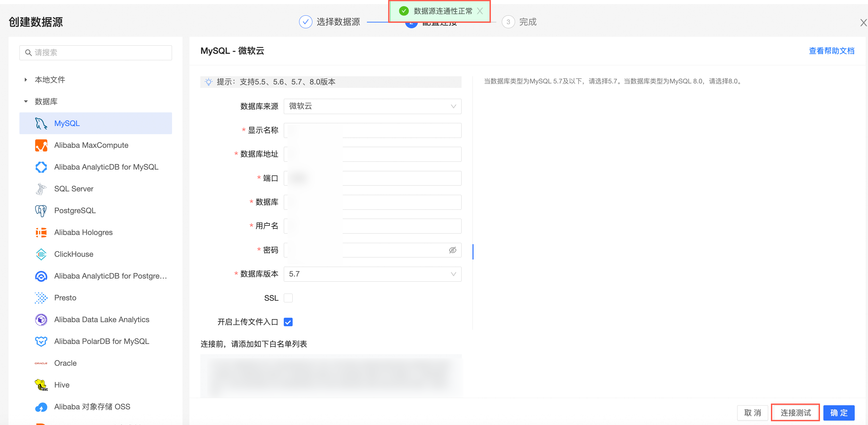Dismiss the 数据源连通性正常 notification
868x425 pixels.
tap(480, 11)
